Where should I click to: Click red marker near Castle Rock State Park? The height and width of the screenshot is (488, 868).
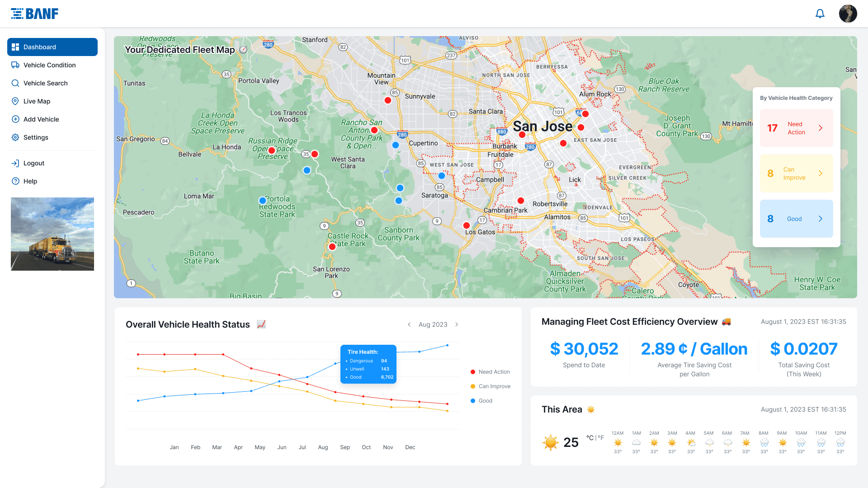point(332,247)
